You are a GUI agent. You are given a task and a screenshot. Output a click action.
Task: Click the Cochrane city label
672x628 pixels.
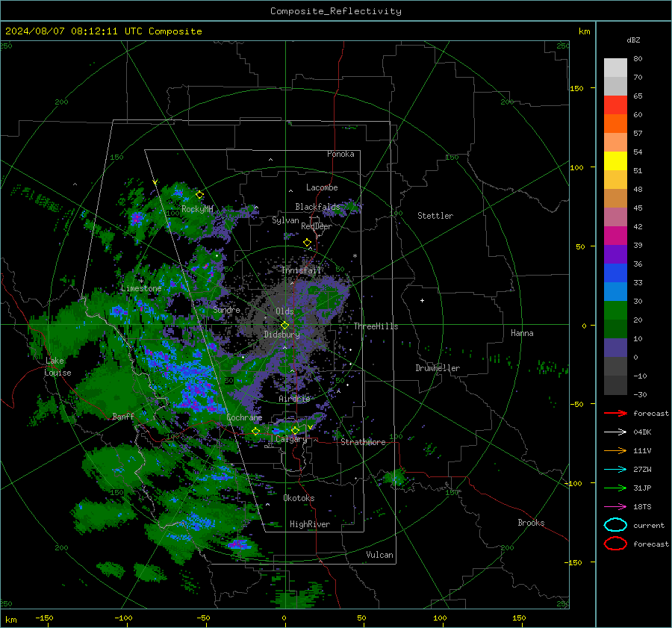[x=244, y=417]
